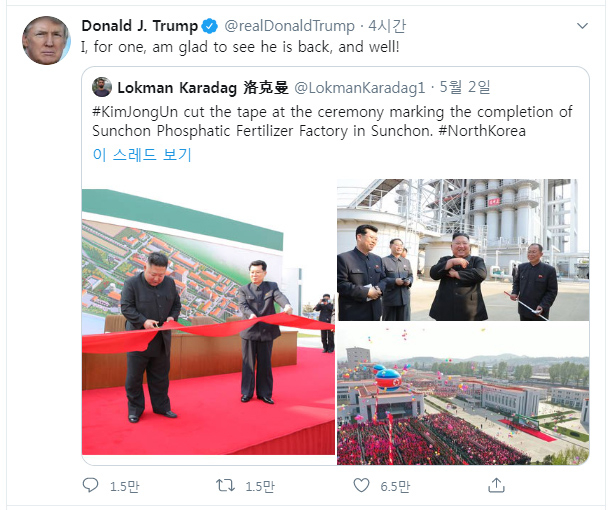Image resolution: width=614 pixels, height=510 pixels.
Task: Click the 5월 2일 quoted tweet date
Action: [465, 87]
